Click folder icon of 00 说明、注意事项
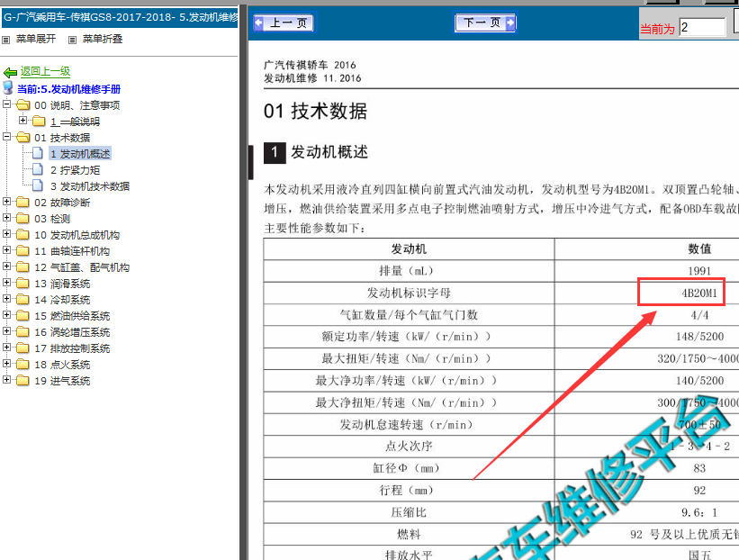Viewport: 739px width, 560px height. 23,104
